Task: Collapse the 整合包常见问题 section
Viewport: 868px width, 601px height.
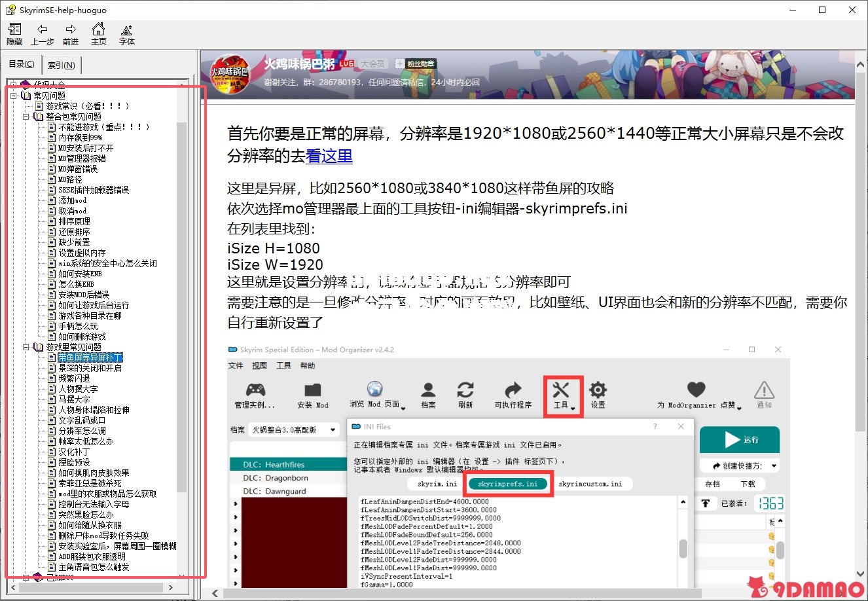Action: [x=27, y=117]
